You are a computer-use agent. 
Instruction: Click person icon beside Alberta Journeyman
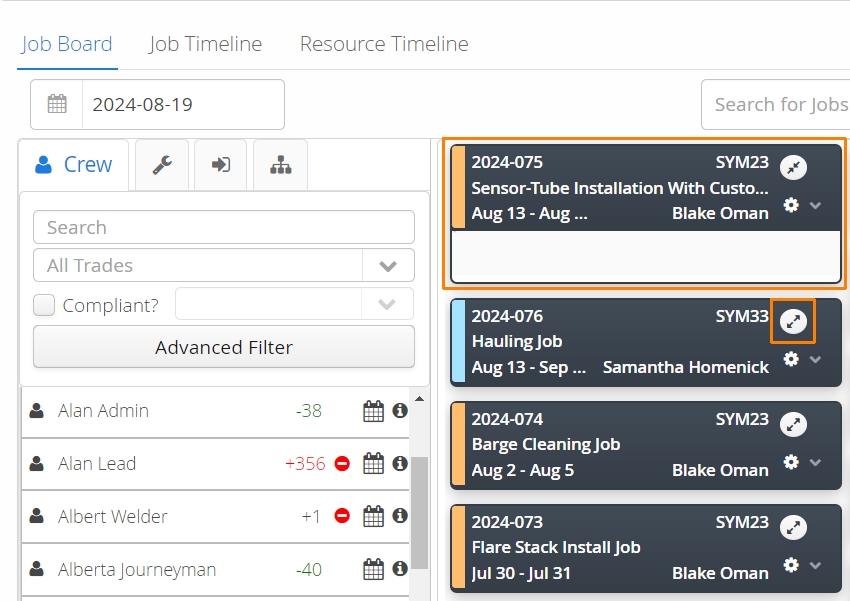(36, 569)
